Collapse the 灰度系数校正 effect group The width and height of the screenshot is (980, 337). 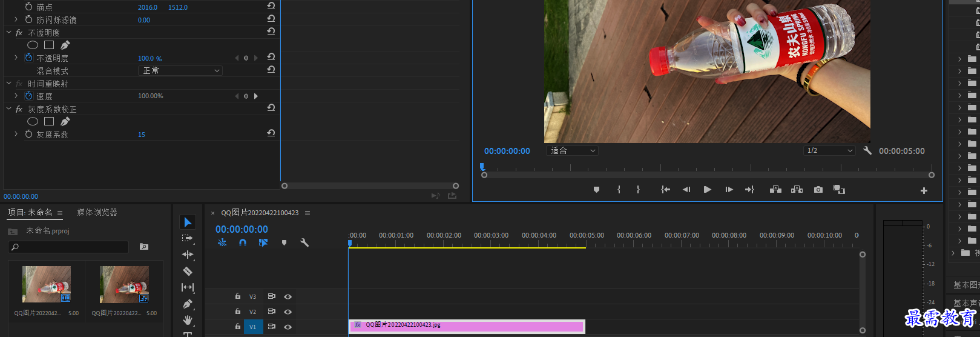click(x=8, y=108)
